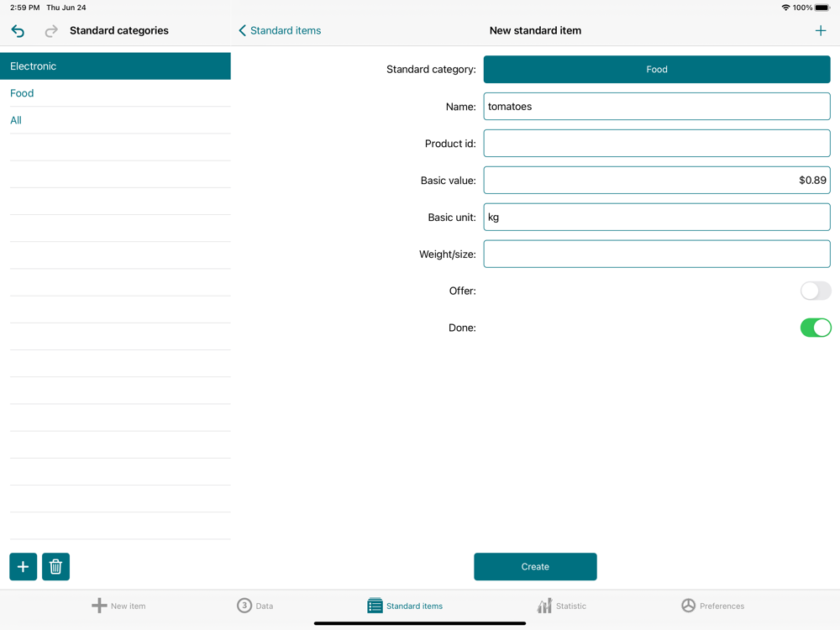Viewport: 840px width, 630px height.
Task: Tap the redo arrow icon
Action: 51,31
